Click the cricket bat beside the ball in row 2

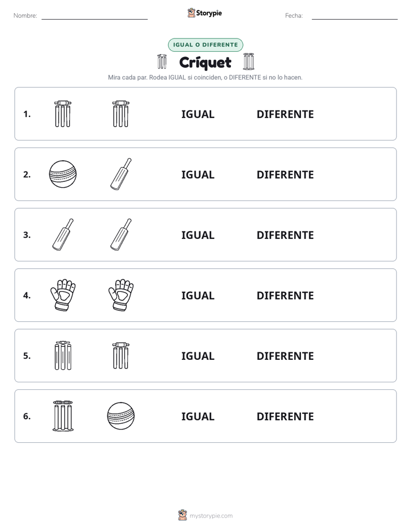tap(121, 174)
